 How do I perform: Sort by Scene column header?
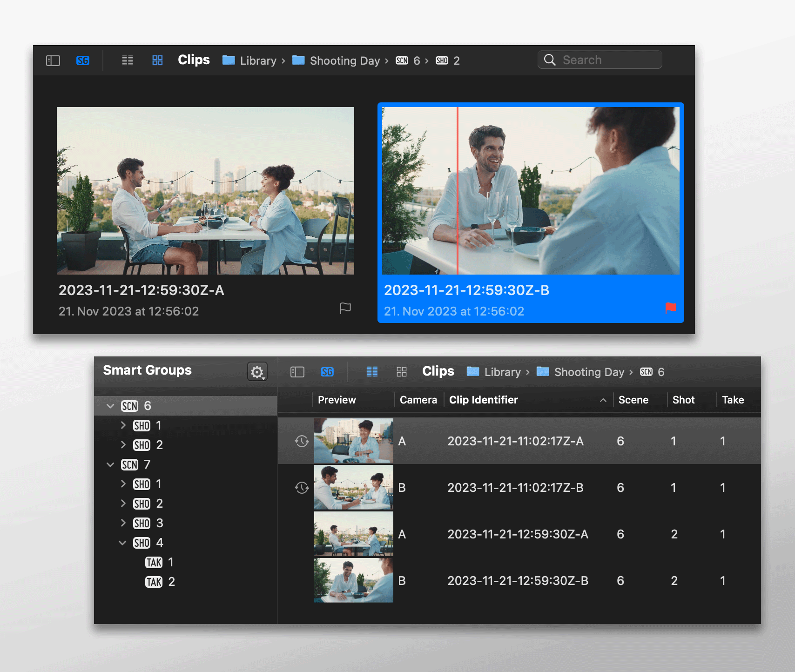[x=633, y=400]
